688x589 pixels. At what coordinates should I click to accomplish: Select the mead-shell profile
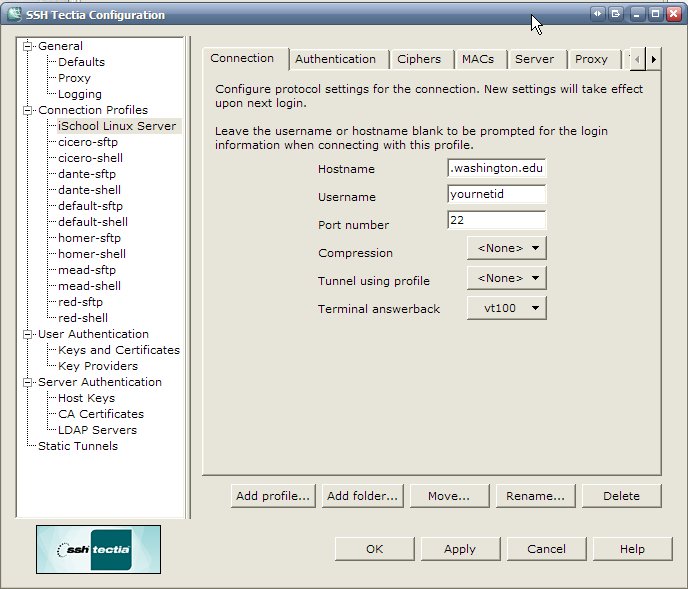point(90,286)
